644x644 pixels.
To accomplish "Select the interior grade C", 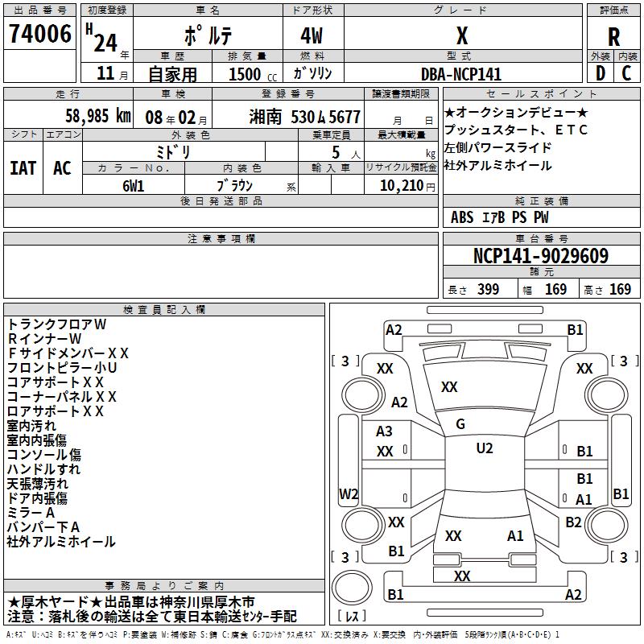I will pos(626,73).
